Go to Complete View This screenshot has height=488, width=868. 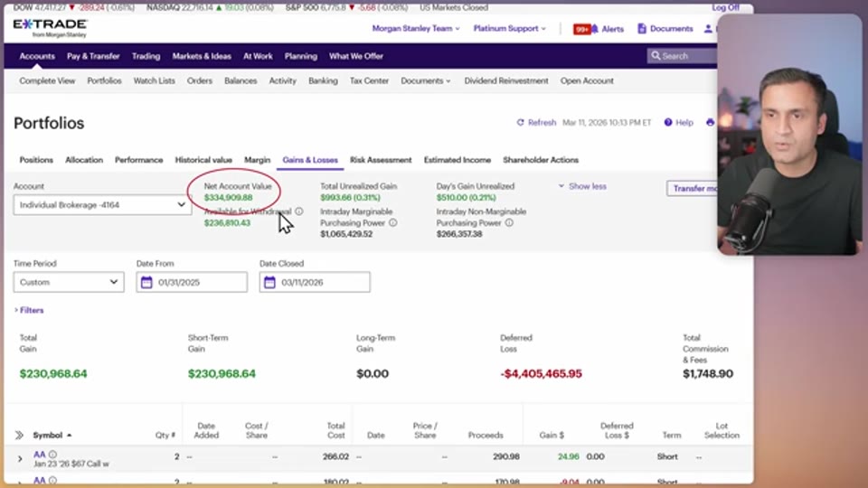pyautogui.click(x=47, y=80)
